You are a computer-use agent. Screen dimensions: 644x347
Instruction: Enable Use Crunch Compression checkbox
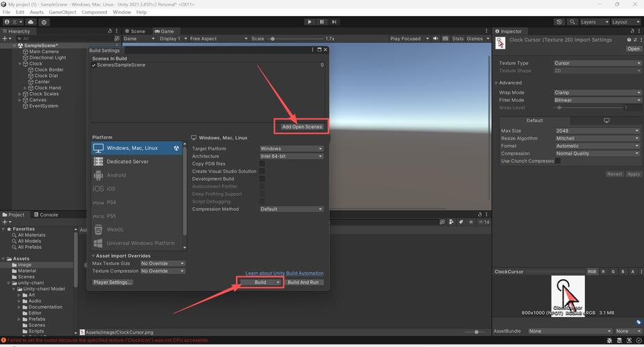click(x=558, y=161)
